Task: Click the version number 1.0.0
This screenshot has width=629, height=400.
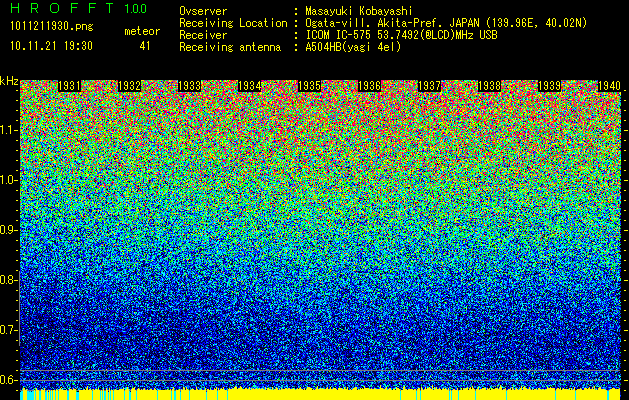Action: click(136, 9)
